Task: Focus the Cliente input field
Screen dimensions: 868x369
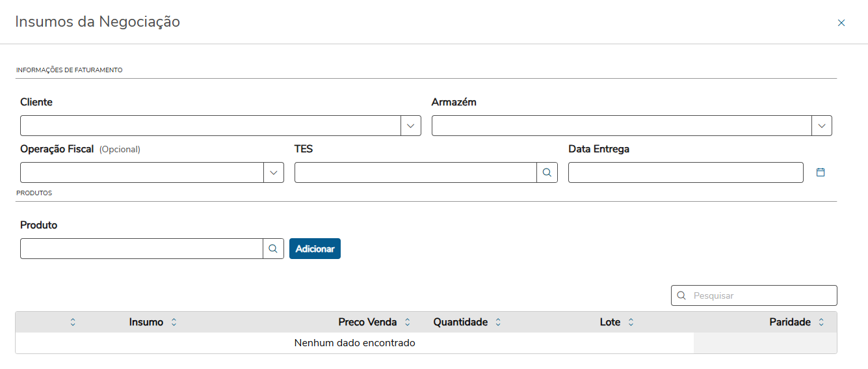Action: [x=210, y=126]
